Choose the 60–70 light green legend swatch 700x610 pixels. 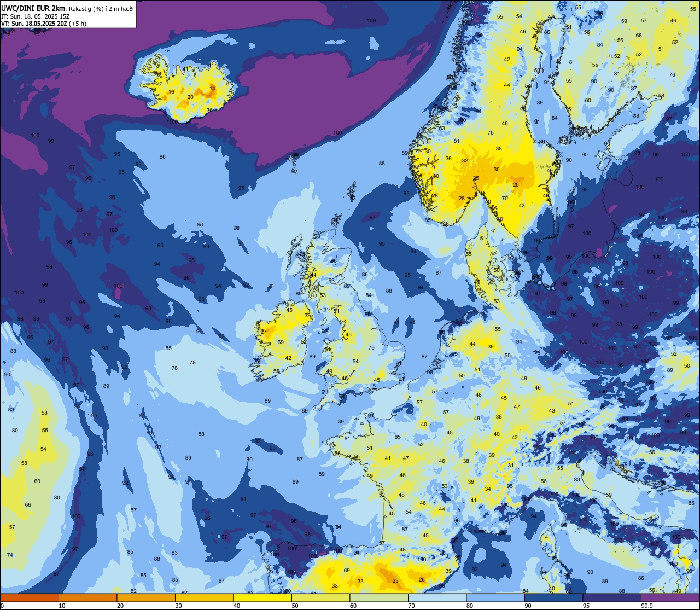tap(379, 597)
